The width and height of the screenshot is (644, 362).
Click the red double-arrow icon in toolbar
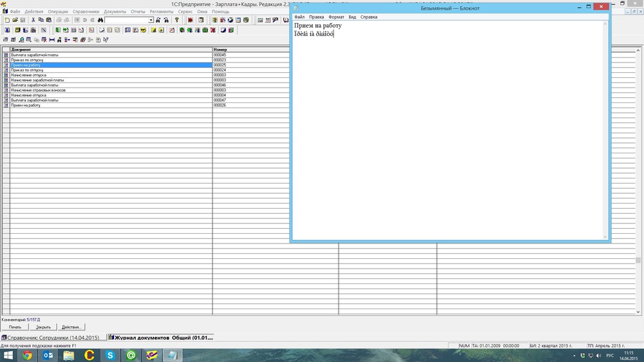point(190,20)
